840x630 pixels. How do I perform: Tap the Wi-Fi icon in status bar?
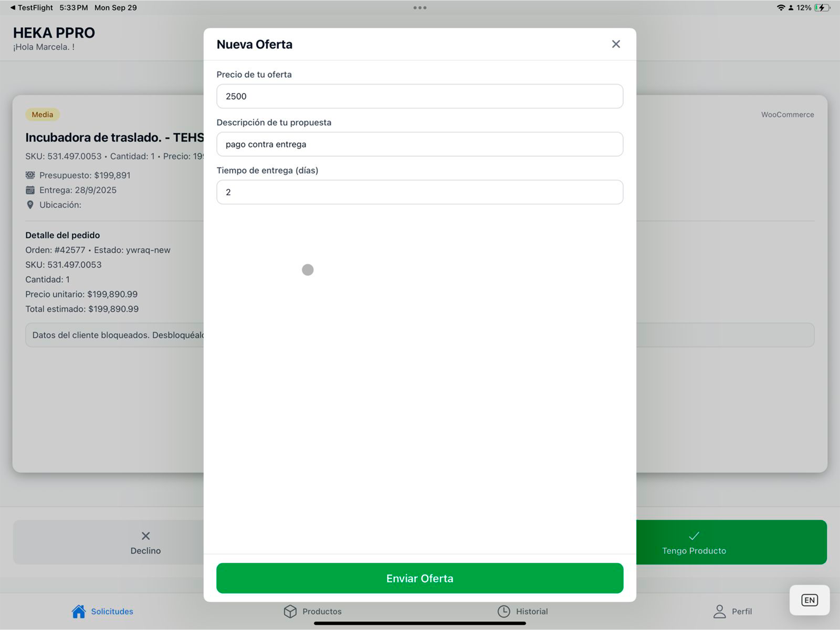(x=781, y=8)
